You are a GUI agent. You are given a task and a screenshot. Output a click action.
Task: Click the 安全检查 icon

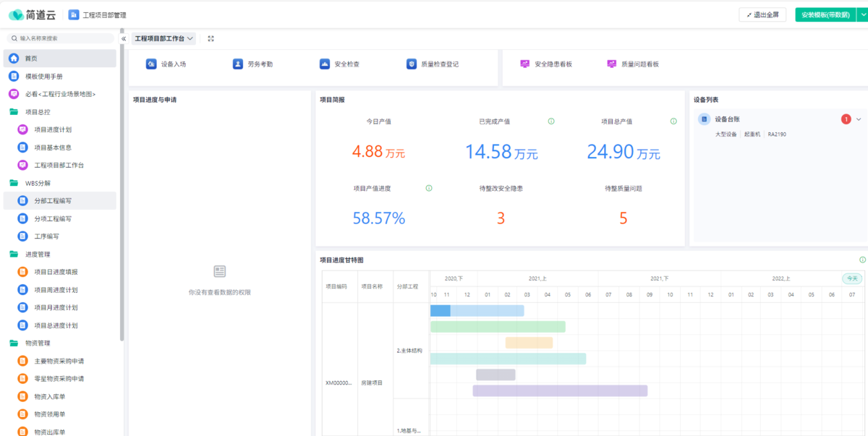coord(325,64)
